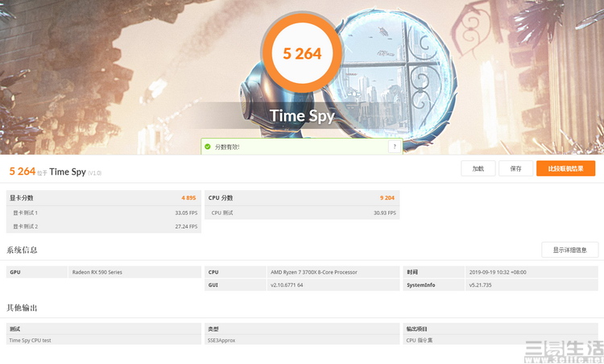Screen dimensions: 604x364
Task: Click the 加载 load button
Action: tap(478, 168)
